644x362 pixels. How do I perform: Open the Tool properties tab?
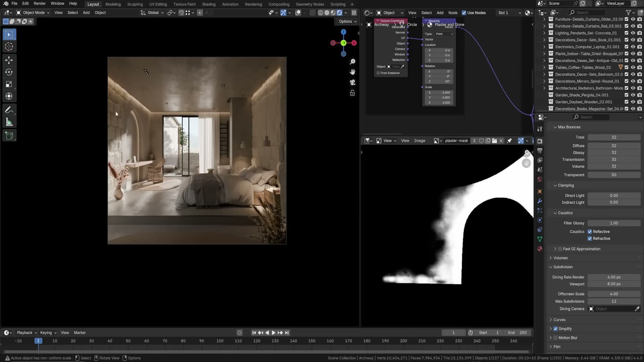pos(540,129)
